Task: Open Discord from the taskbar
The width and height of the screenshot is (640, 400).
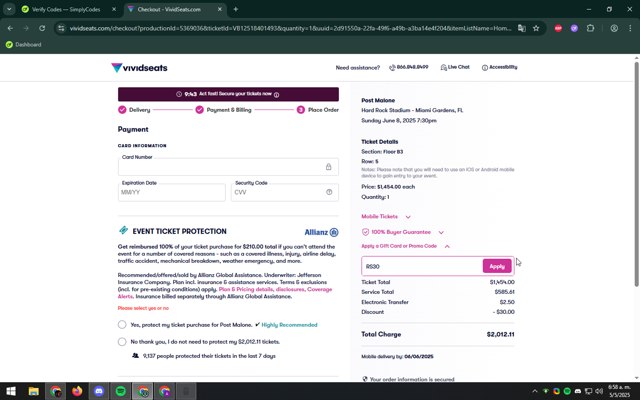Action: point(99,391)
